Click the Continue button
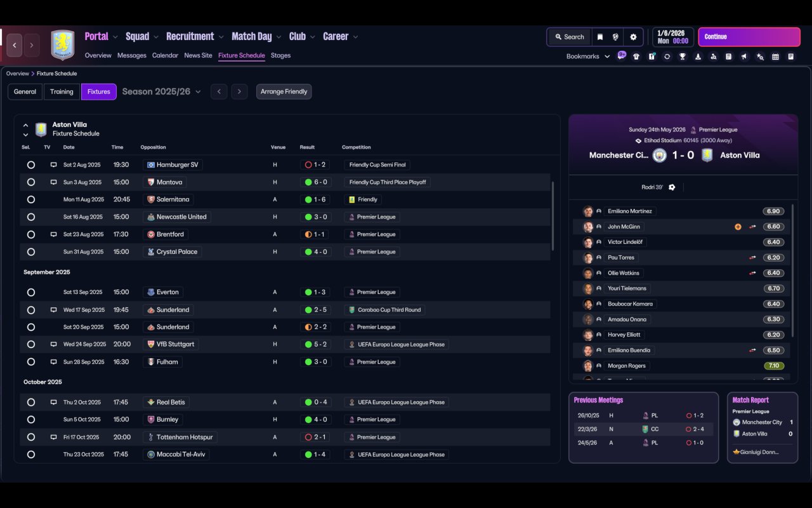The image size is (812, 508). pos(749,37)
